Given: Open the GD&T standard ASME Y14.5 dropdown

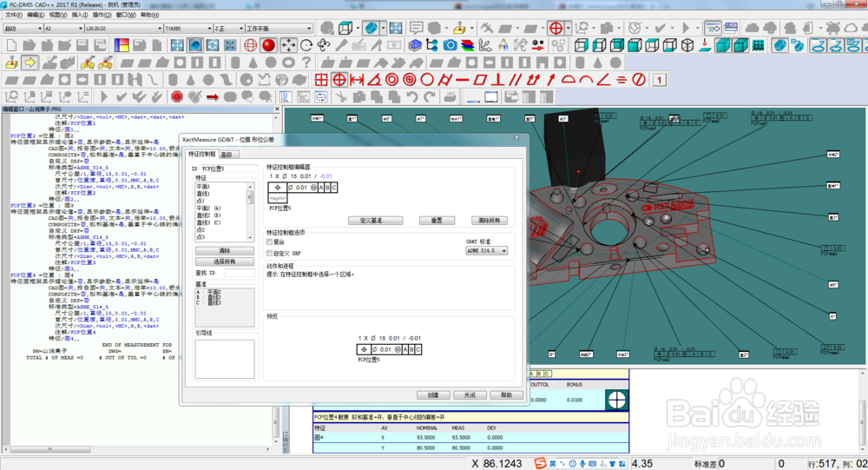Looking at the screenshot, I should [487, 250].
